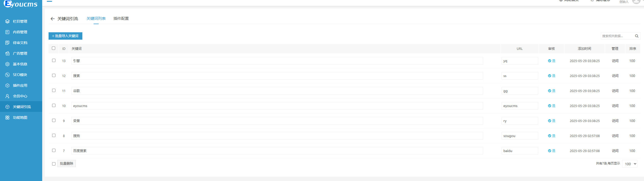Click the 批量导入关键词 button
The height and width of the screenshot is (181, 644).
(65, 36)
